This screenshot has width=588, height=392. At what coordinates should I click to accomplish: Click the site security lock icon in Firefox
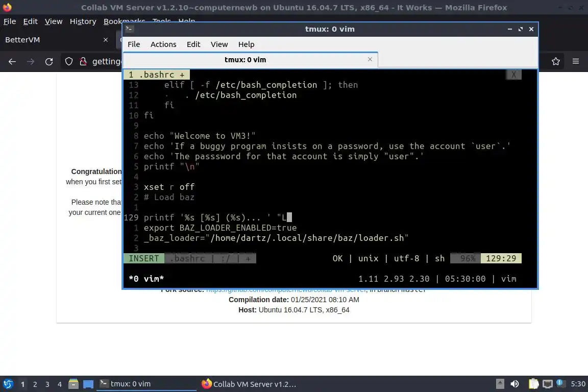[x=83, y=62]
